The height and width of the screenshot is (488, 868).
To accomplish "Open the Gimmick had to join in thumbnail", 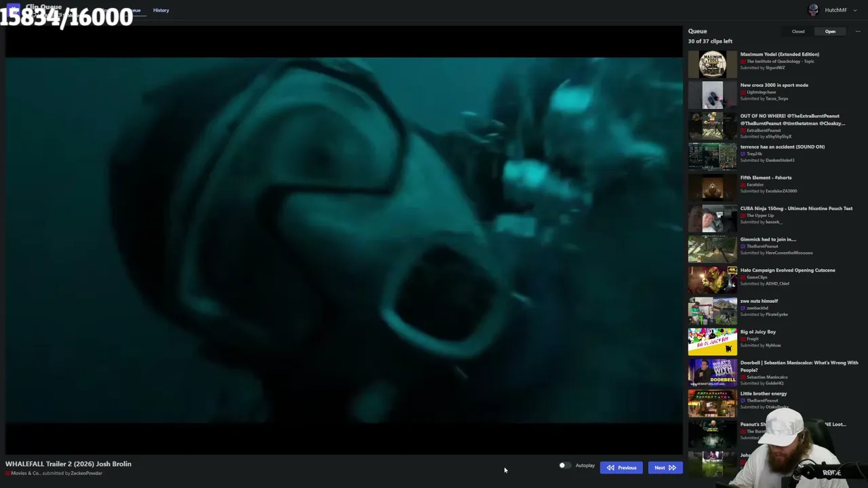I will pyautogui.click(x=712, y=249).
